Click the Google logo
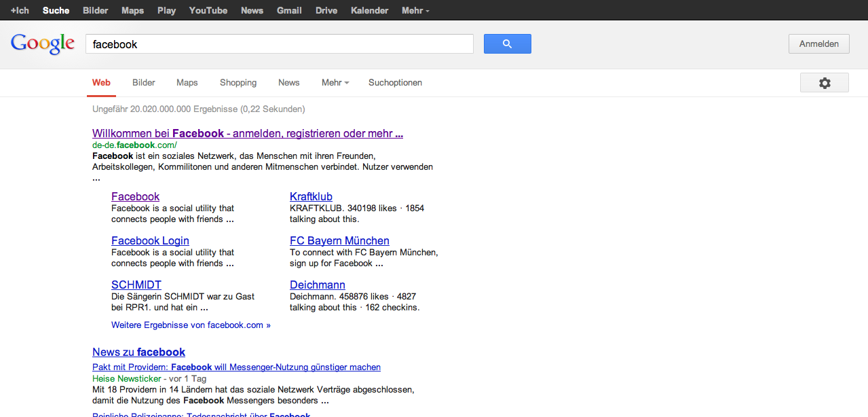Screen dimensions: 868x417 point(43,44)
